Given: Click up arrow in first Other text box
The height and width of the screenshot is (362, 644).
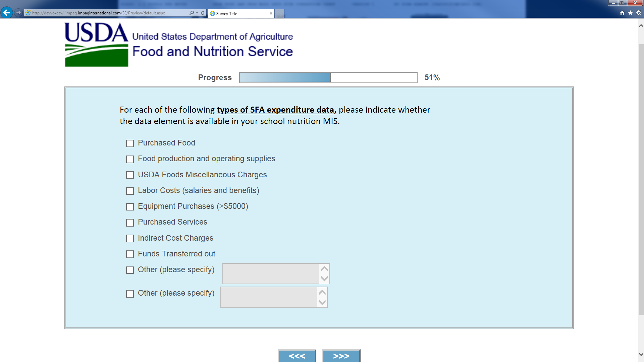Looking at the screenshot, I should coord(324,269).
